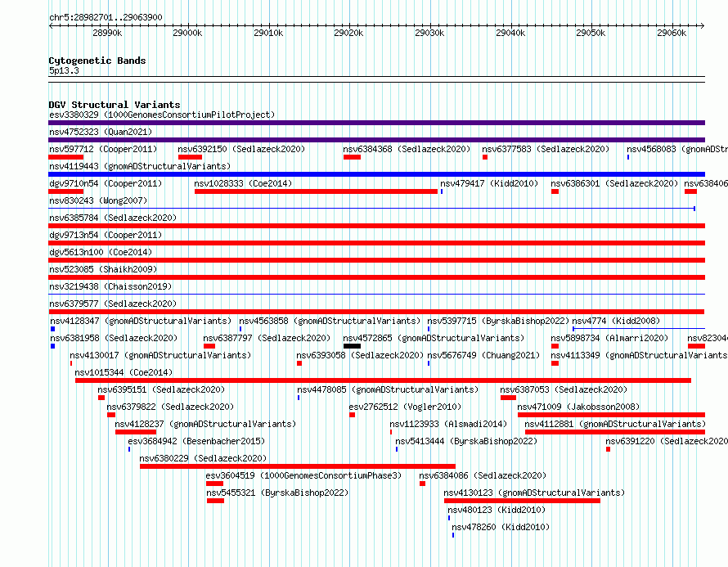Select the 5p13.3 band label
Screen dimensions: 728x567
tap(64, 70)
